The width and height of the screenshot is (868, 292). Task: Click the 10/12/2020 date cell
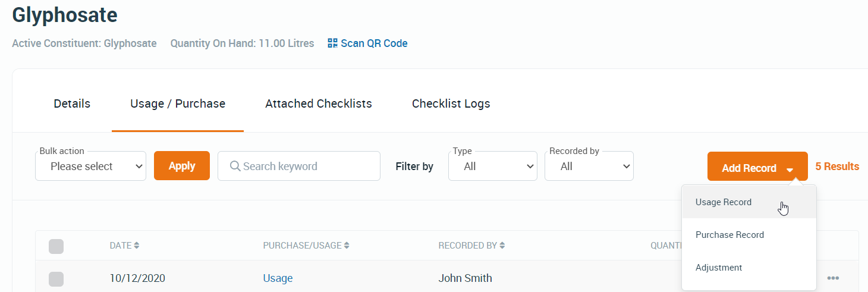click(137, 278)
